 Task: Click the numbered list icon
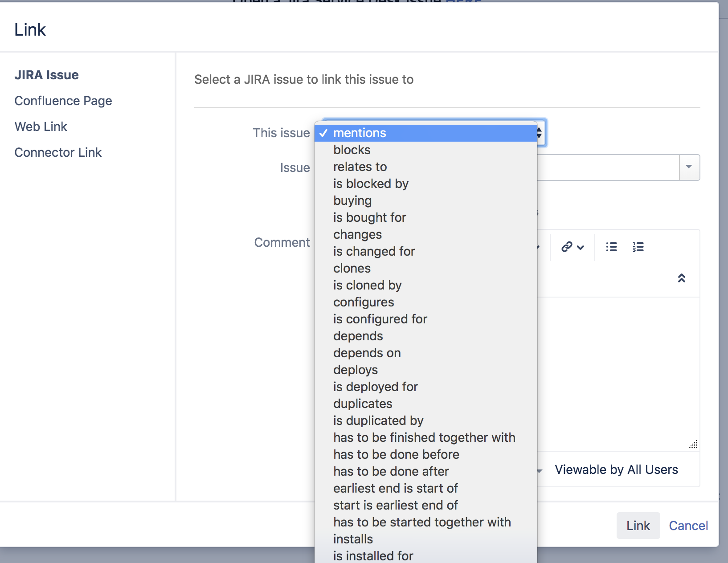[638, 247]
